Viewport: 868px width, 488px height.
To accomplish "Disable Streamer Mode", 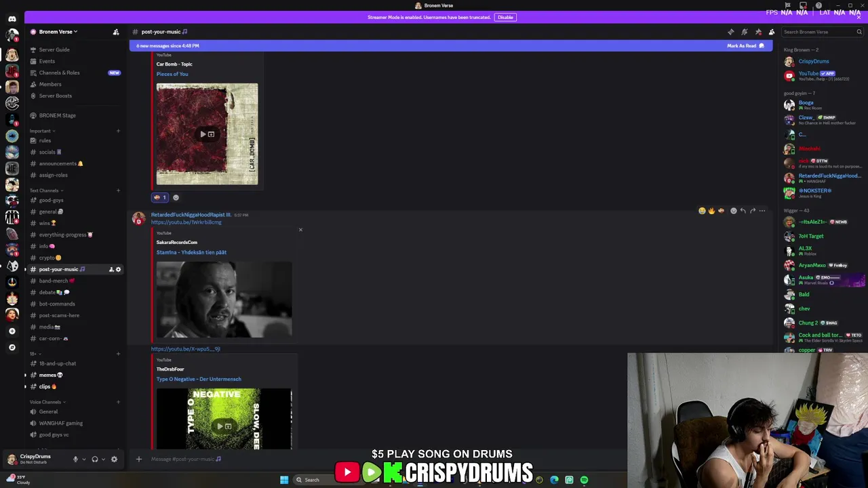I will point(505,17).
